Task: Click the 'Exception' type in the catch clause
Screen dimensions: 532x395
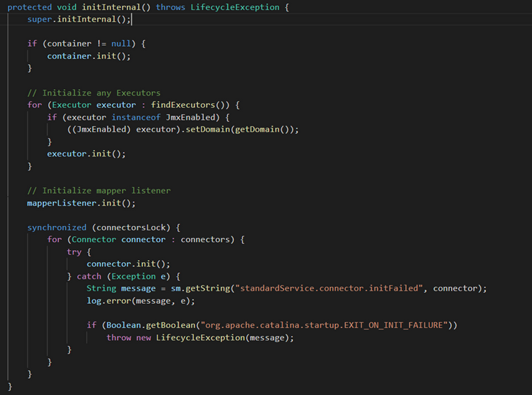Action: coord(134,277)
